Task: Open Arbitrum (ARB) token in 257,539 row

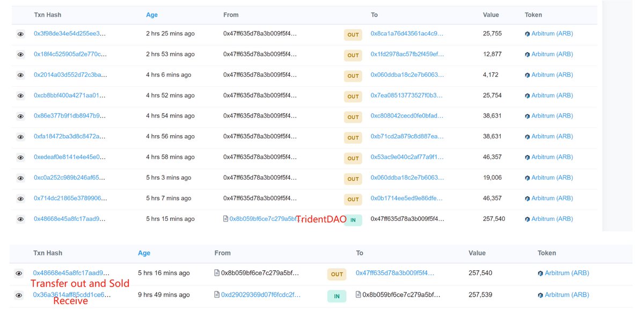Action: [567, 294]
